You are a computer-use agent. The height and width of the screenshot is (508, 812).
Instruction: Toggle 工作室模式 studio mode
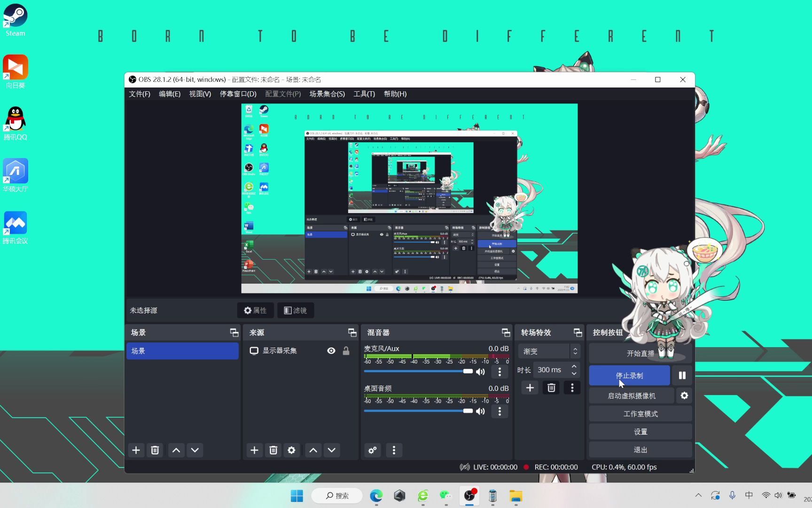[x=640, y=413]
